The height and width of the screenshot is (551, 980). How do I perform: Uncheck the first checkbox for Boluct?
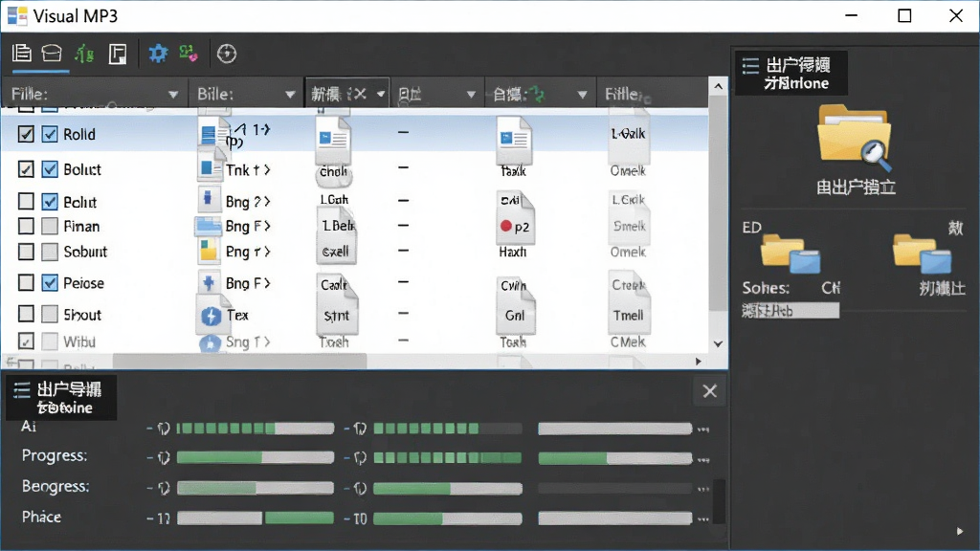(x=26, y=168)
